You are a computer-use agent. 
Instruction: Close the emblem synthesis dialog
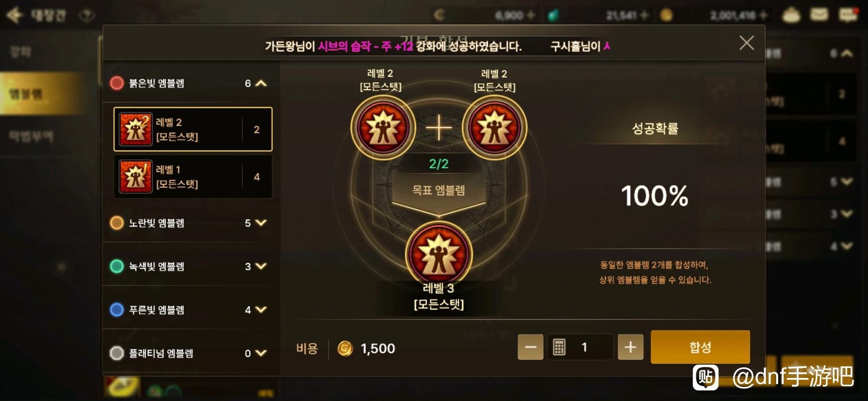pyautogui.click(x=746, y=43)
